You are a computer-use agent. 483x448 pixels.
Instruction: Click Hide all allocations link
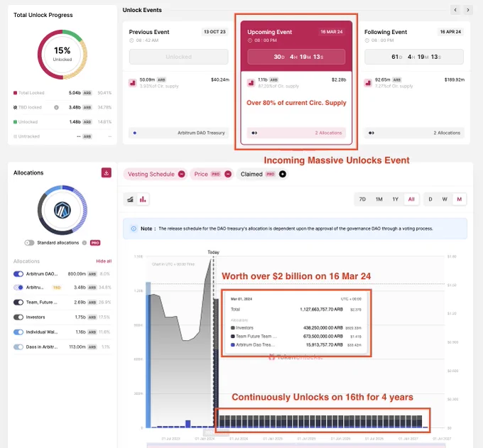click(x=104, y=261)
